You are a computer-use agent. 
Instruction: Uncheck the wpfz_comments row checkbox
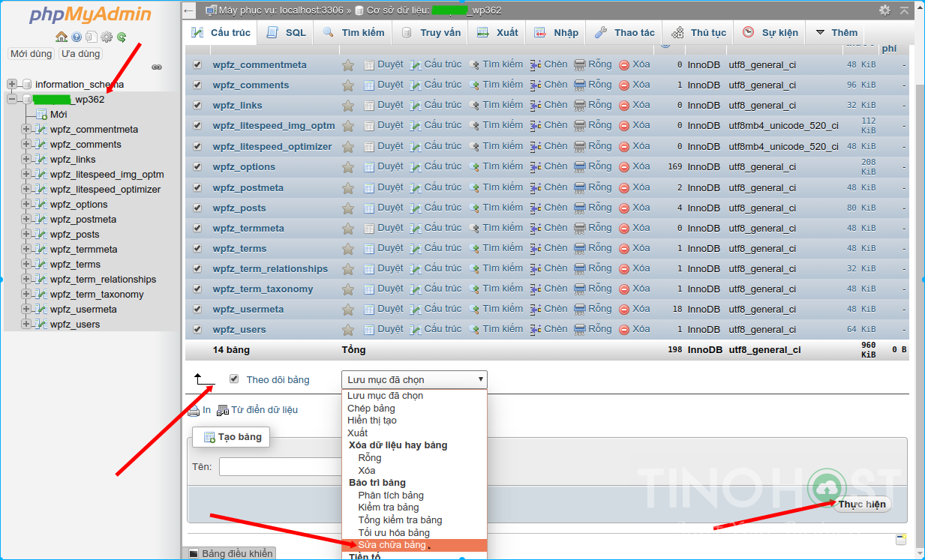tap(197, 85)
